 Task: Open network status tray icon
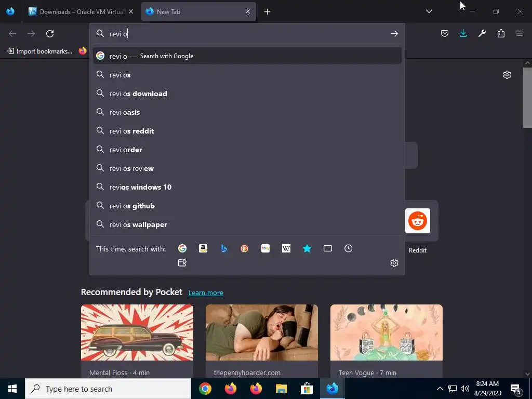(453, 389)
